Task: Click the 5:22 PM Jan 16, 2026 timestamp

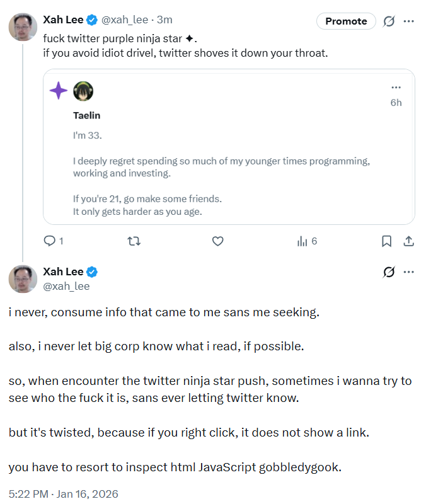Action: 63,493
